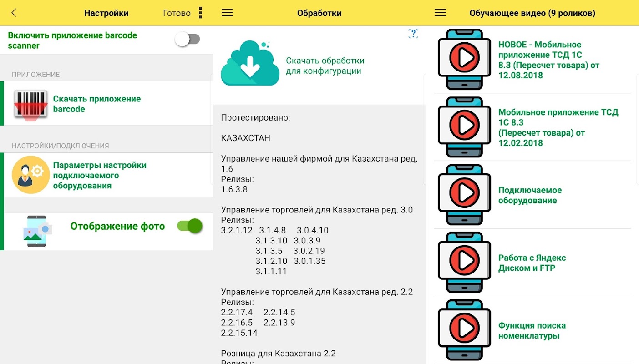Click the phone photo display icon
The width and height of the screenshot is (639, 364).
point(37,231)
